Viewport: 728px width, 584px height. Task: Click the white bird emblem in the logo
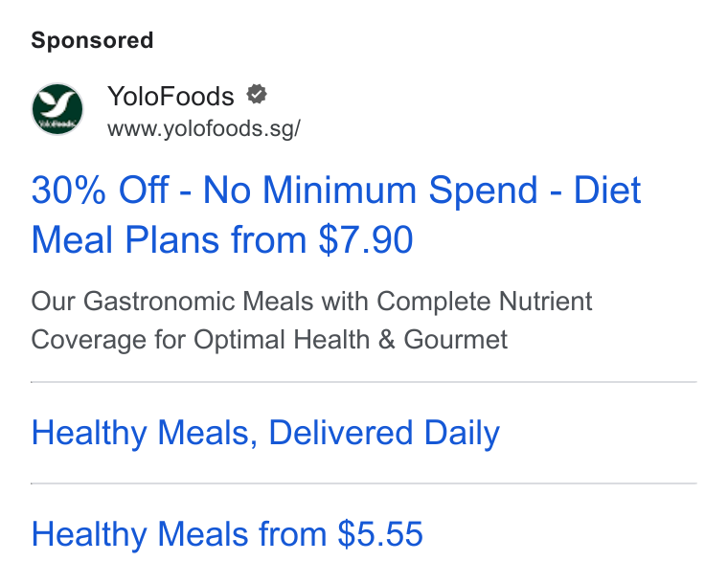(x=57, y=104)
